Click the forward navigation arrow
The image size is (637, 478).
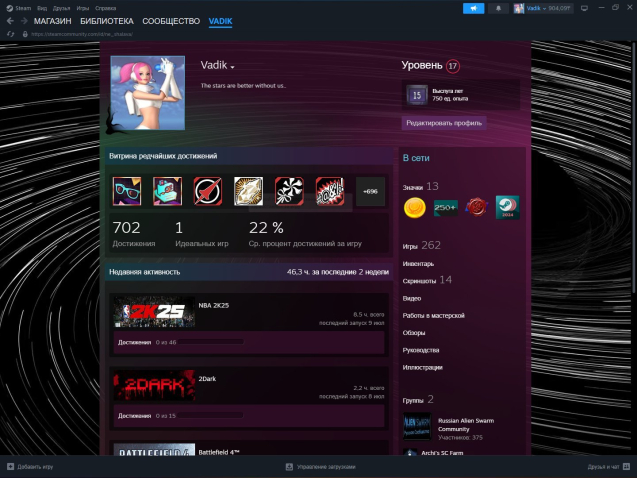(x=24, y=21)
